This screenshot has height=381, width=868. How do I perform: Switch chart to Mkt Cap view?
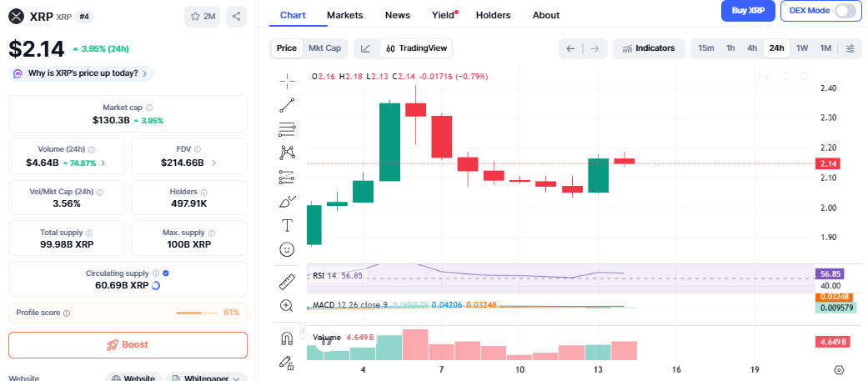324,48
